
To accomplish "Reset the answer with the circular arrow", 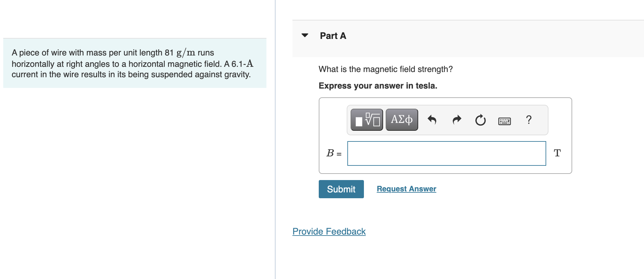I will tap(480, 120).
